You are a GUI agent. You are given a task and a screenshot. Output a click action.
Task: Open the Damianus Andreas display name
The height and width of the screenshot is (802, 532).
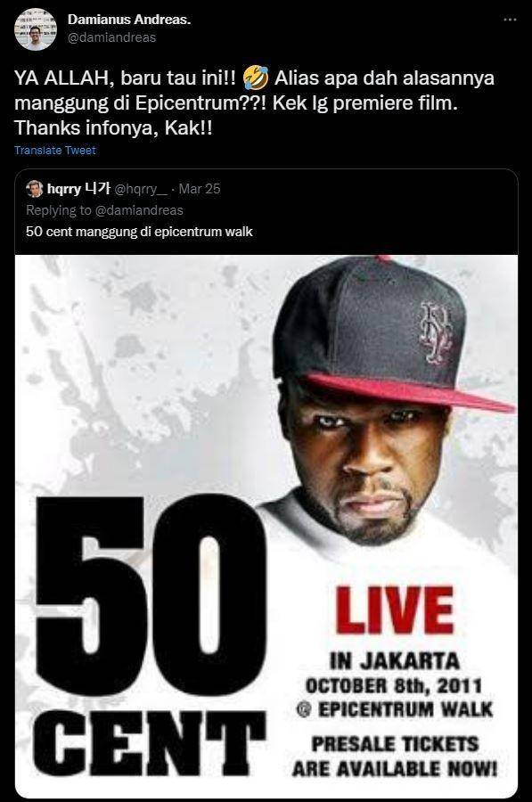click(x=129, y=20)
